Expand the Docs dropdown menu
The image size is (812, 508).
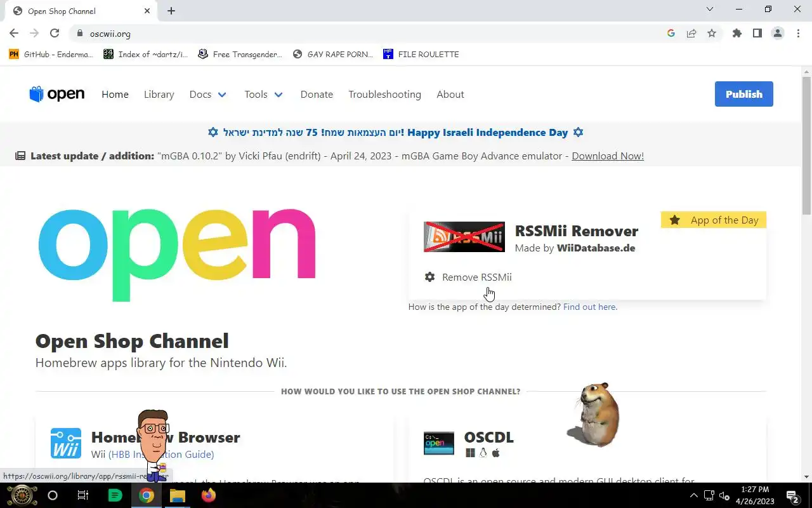click(x=208, y=94)
